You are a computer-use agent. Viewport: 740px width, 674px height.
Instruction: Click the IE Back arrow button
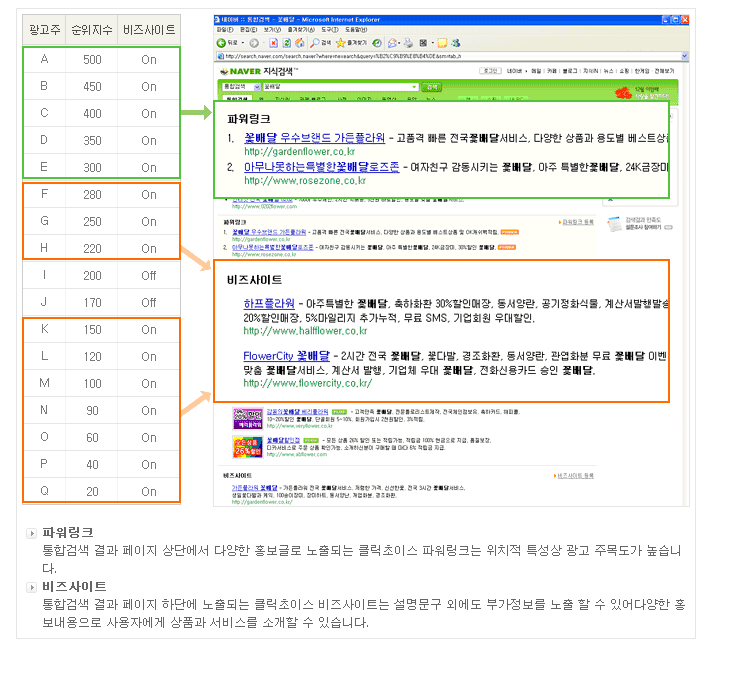tap(221, 43)
